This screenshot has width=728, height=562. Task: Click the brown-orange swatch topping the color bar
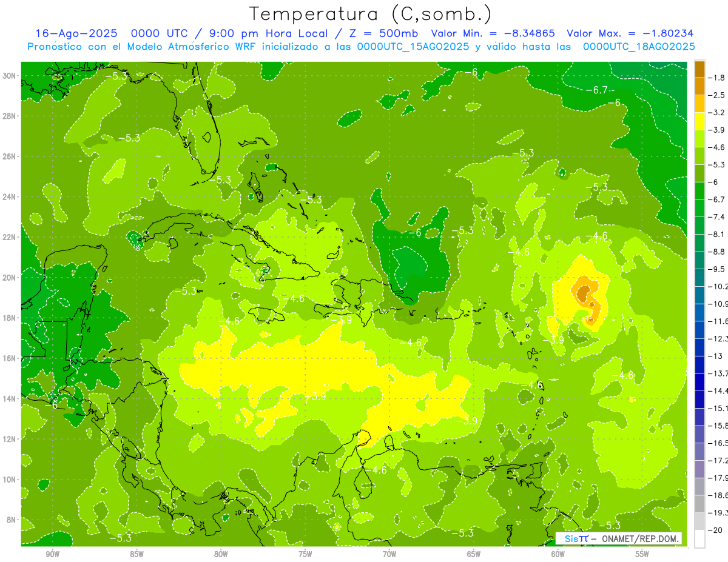click(x=699, y=69)
